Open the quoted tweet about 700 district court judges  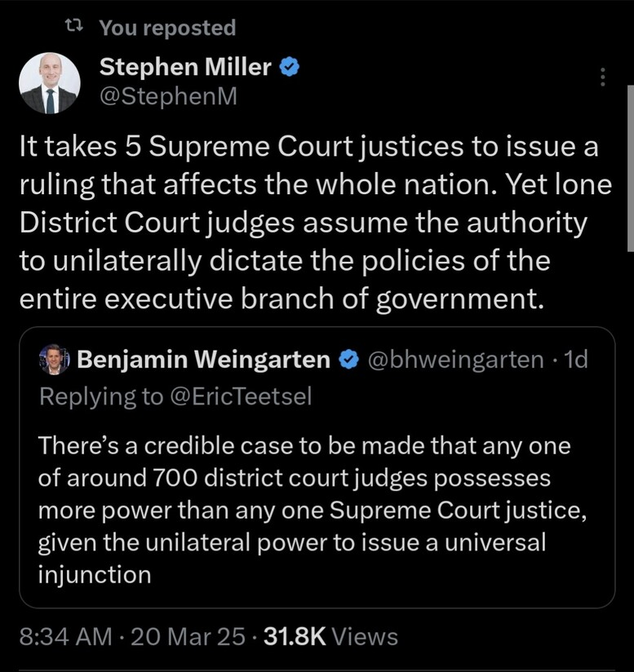point(314,510)
